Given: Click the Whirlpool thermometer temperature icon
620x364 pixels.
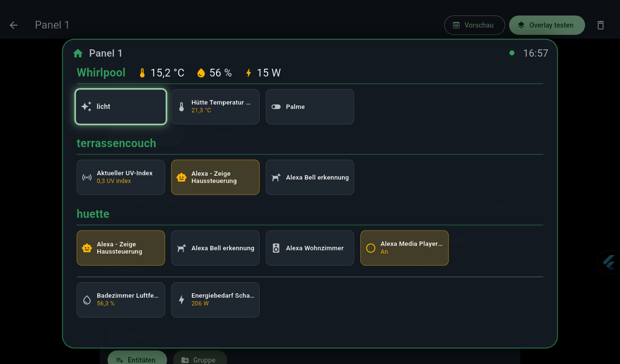Looking at the screenshot, I should pyautogui.click(x=142, y=73).
